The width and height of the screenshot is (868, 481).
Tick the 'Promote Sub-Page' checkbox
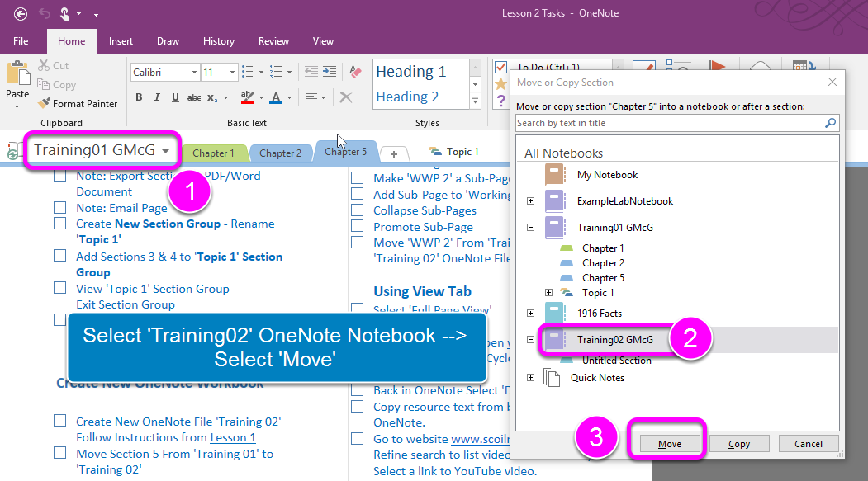click(x=357, y=226)
